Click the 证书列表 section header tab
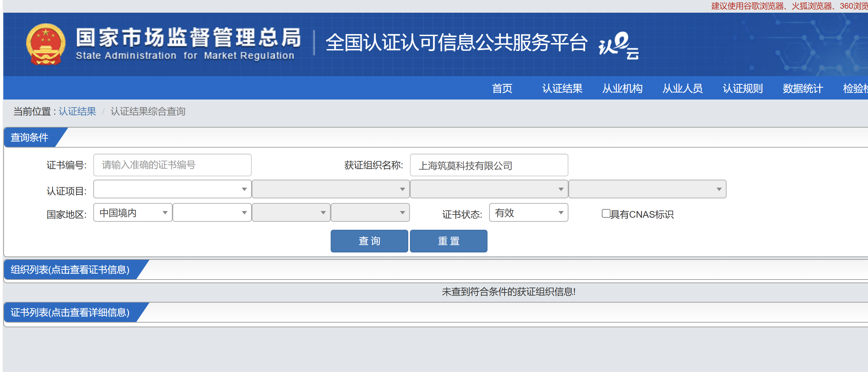The image size is (868, 372). [70, 313]
